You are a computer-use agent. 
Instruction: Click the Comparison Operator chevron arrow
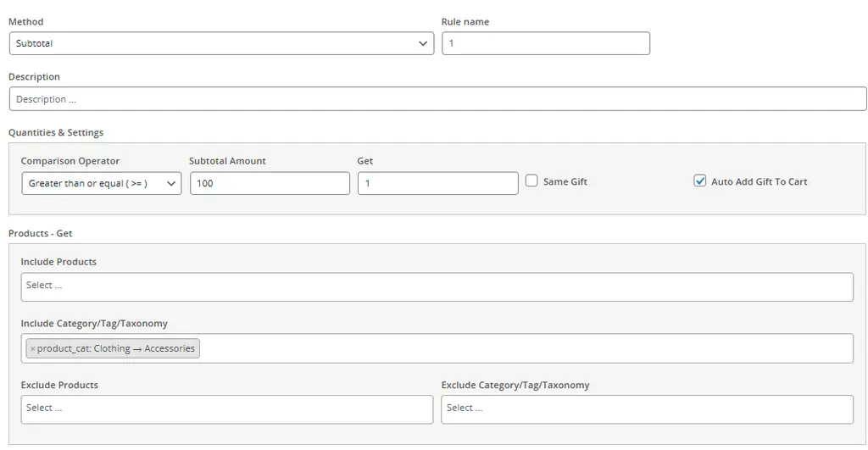pos(171,183)
